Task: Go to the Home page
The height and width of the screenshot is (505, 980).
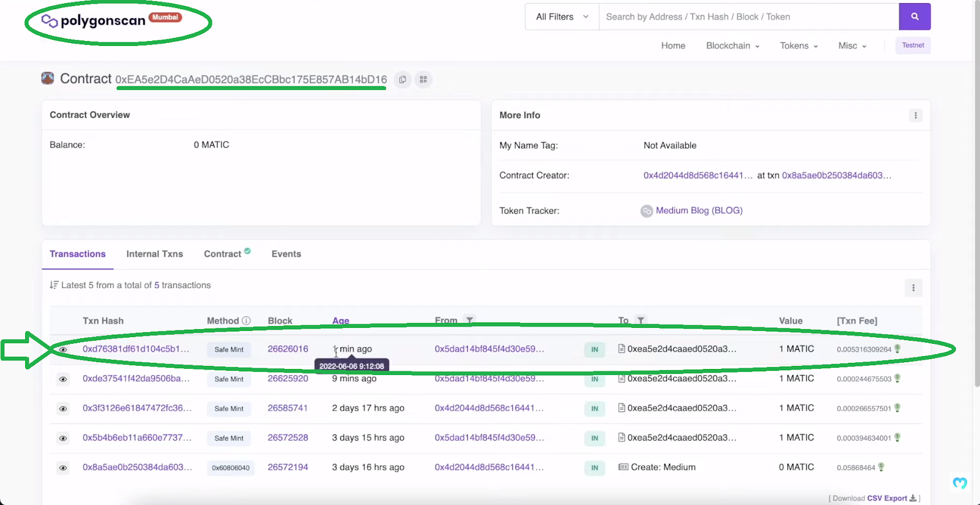Action: (673, 45)
